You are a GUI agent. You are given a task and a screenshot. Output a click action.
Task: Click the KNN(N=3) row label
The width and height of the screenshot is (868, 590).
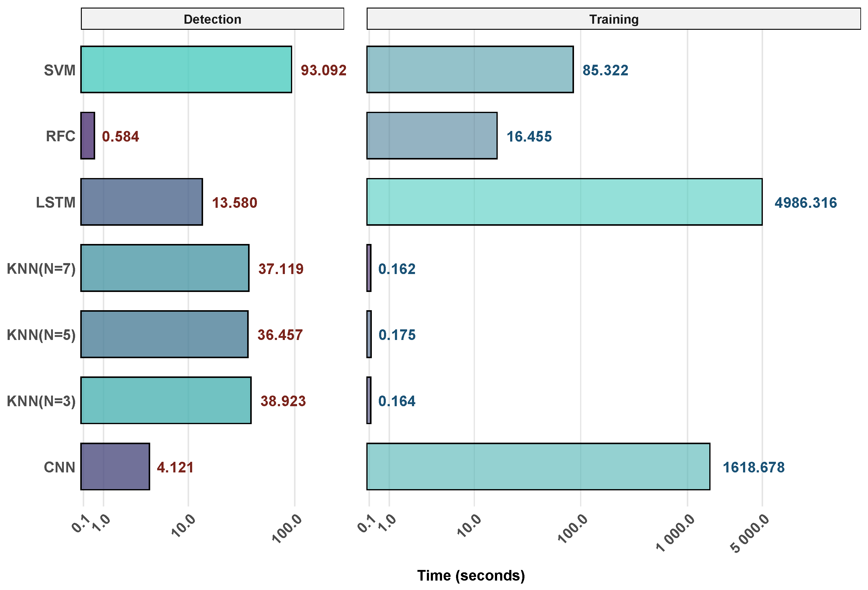click(x=41, y=401)
